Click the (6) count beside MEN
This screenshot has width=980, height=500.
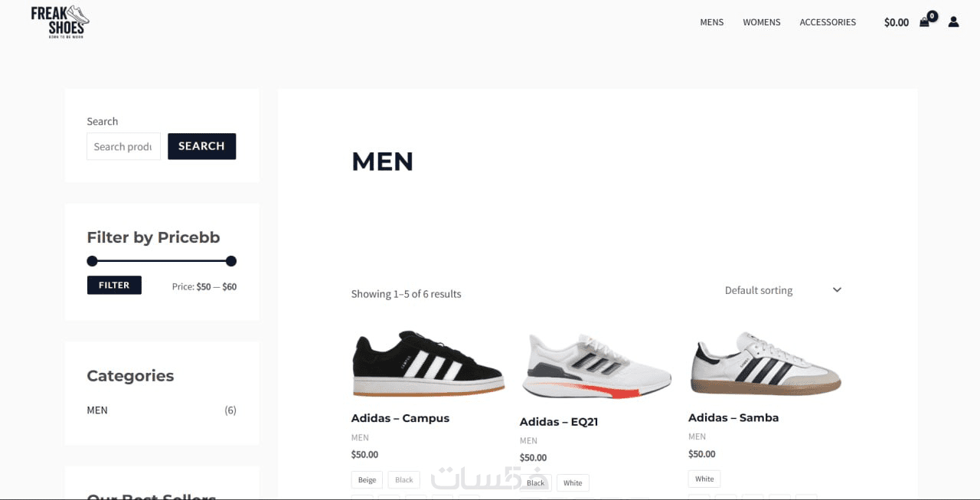pyautogui.click(x=230, y=410)
